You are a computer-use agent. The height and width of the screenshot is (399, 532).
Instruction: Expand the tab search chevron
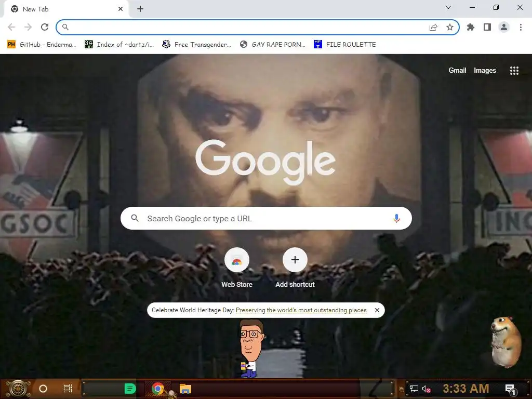click(x=448, y=7)
